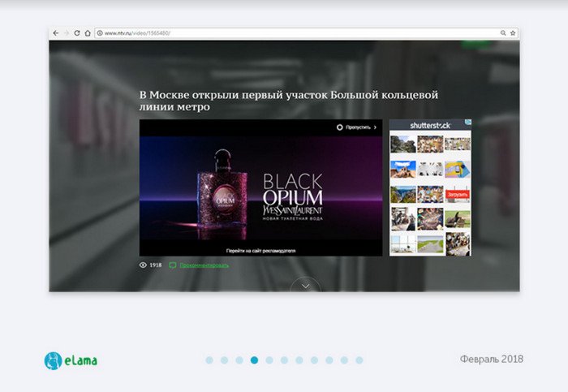The width and height of the screenshot is (568, 392).
Task: Click the red Загрузить button in banner
Action: (458, 195)
